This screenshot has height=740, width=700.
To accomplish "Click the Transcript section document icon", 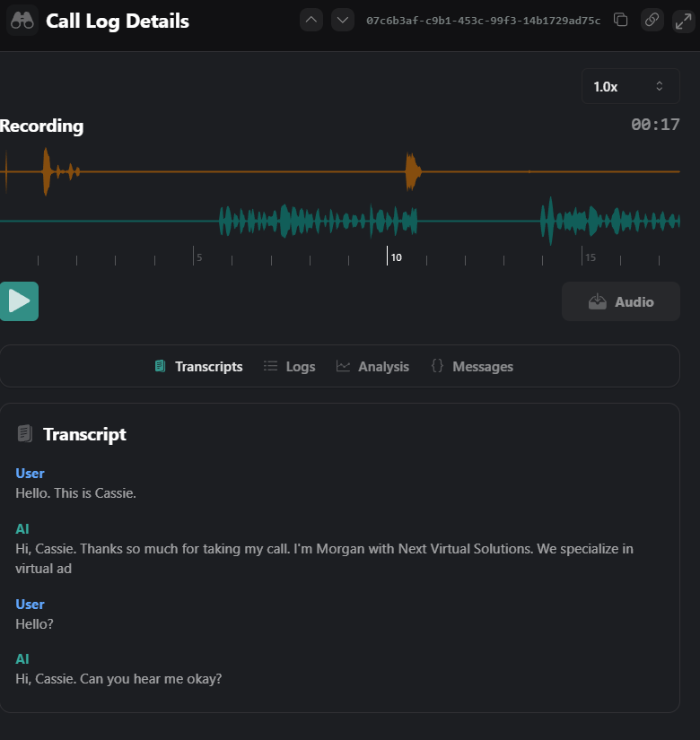I will (25, 433).
